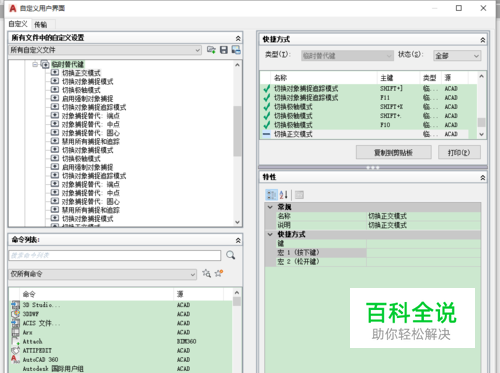Switch to the 传输 tab

pyautogui.click(x=41, y=24)
